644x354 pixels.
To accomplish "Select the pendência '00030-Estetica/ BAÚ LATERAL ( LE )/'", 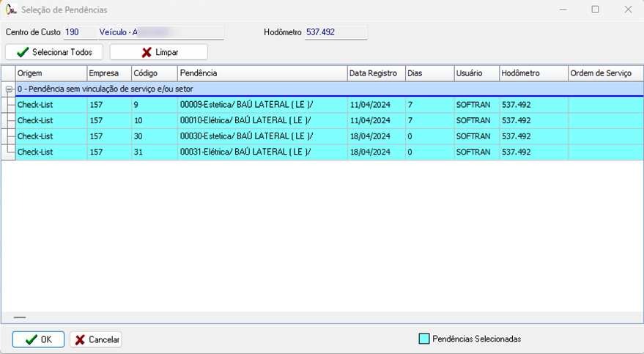I will [262, 136].
